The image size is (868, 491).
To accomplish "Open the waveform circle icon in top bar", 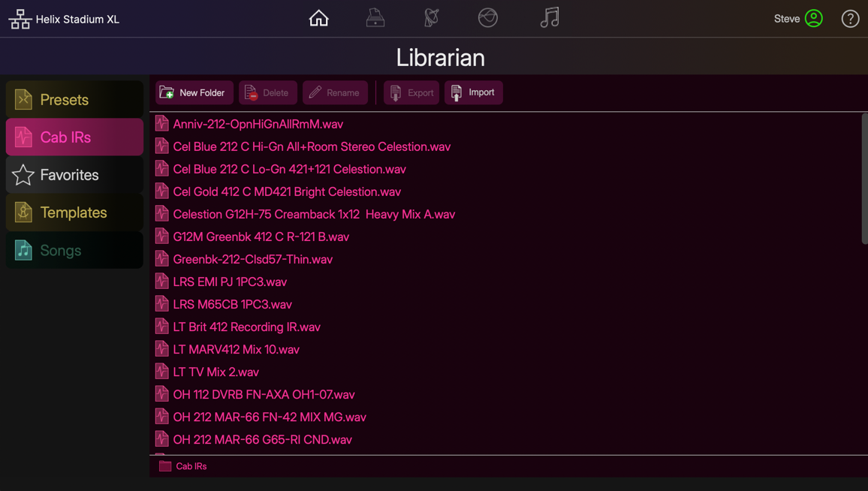I will 488,17.
